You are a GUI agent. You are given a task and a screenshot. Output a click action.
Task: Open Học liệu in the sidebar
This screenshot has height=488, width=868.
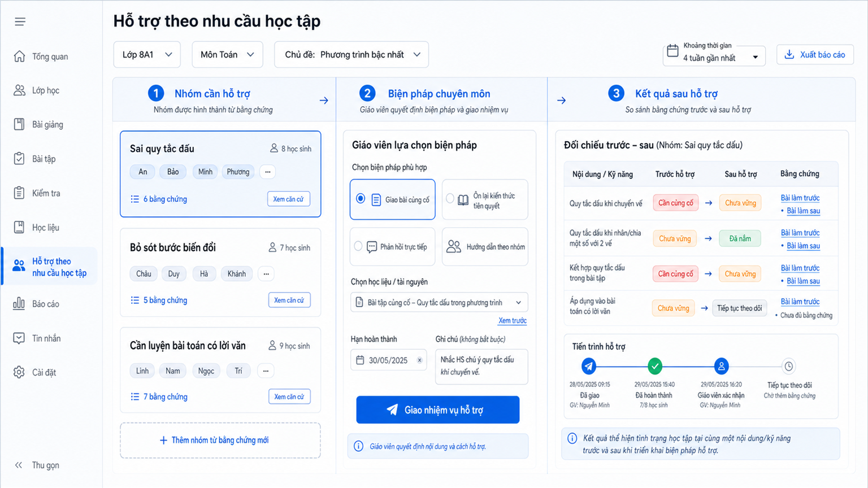tap(37, 228)
